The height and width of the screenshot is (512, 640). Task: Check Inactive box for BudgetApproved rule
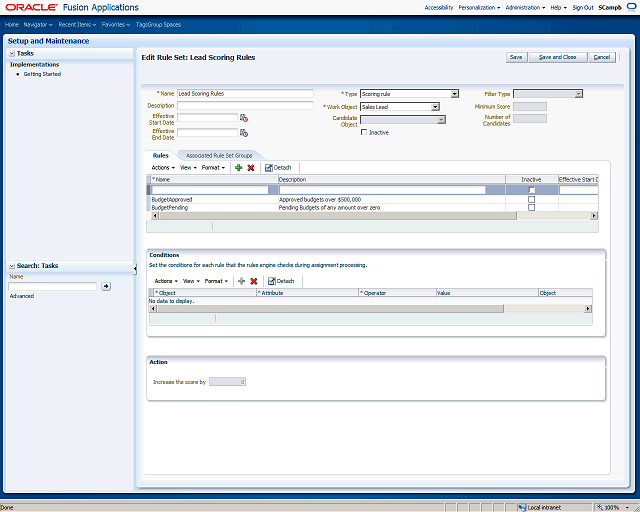pos(531,199)
